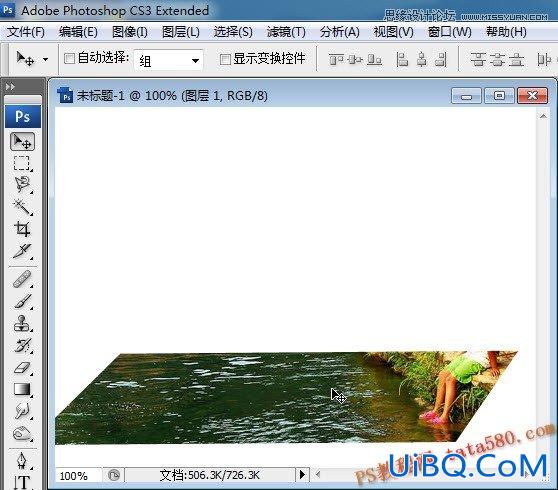Click document size 文档:506.3K/726.3K text
Screen dimensions: 558x490
click(210, 475)
